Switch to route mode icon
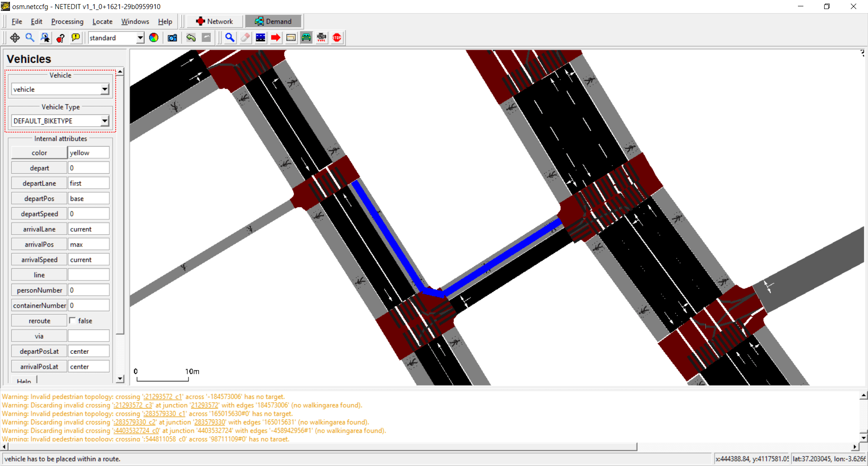Image resolution: width=868 pixels, height=466 pixels. [276, 38]
